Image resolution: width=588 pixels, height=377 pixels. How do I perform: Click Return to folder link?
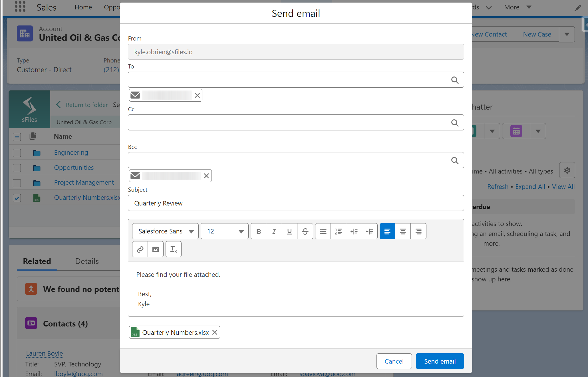click(86, 105)
